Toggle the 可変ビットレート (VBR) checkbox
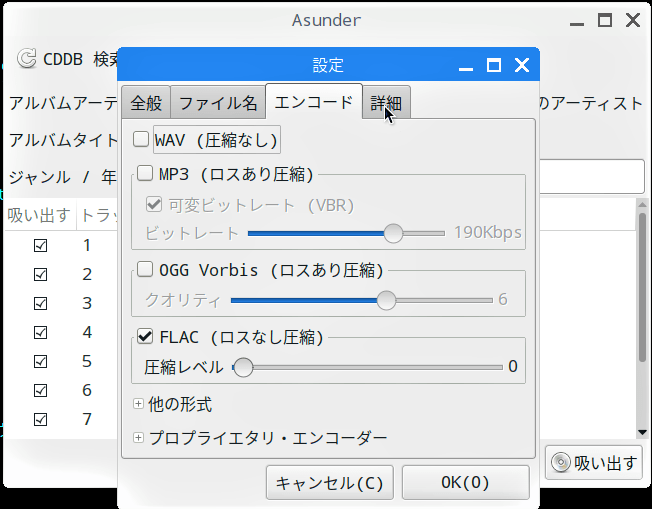The height and width of the screenshot is (509, 652). (154, 204)
